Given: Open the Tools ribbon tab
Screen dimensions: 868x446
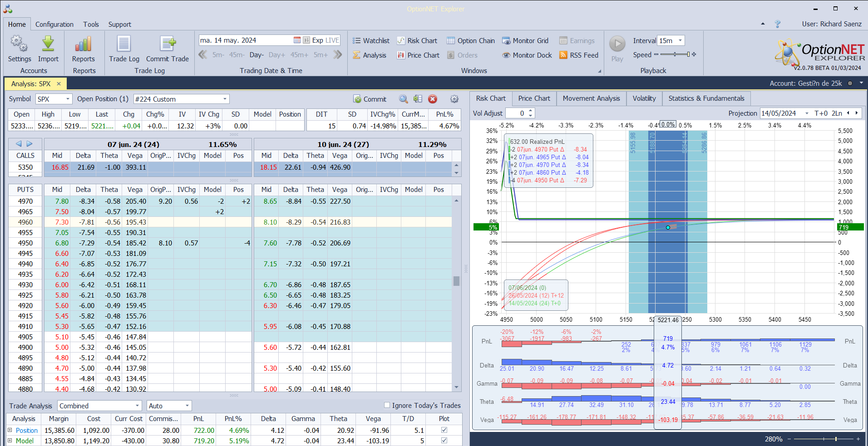Looking at the screenshot, I should [x=91, y=24].
